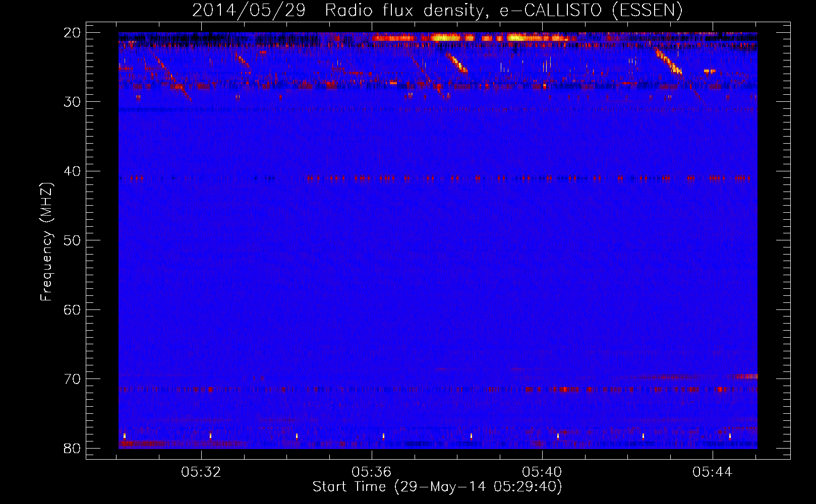Viewport: 816px width, 504px height.
Task: Click the 05:40 time tick label
Action: click(542, 472)
